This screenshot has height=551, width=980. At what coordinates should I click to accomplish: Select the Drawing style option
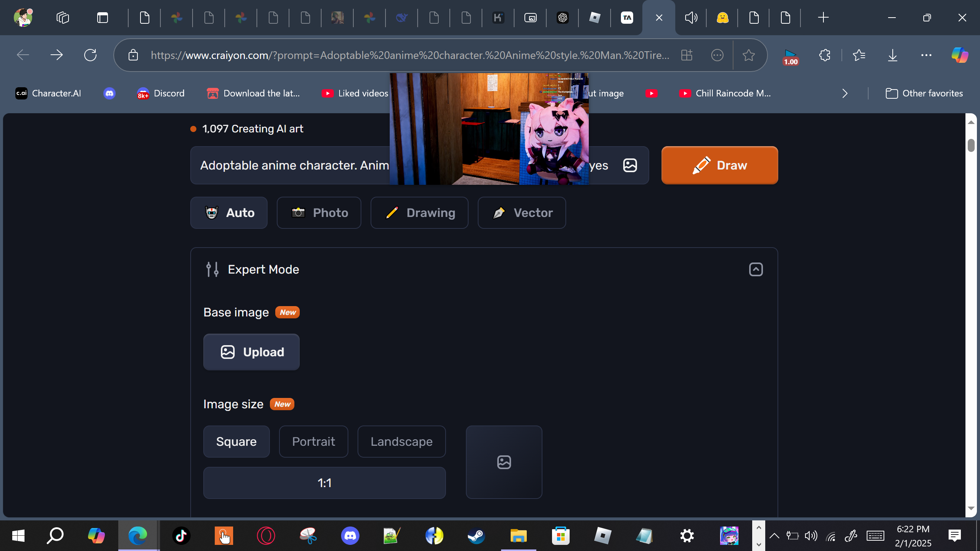[x=419, y=213]
